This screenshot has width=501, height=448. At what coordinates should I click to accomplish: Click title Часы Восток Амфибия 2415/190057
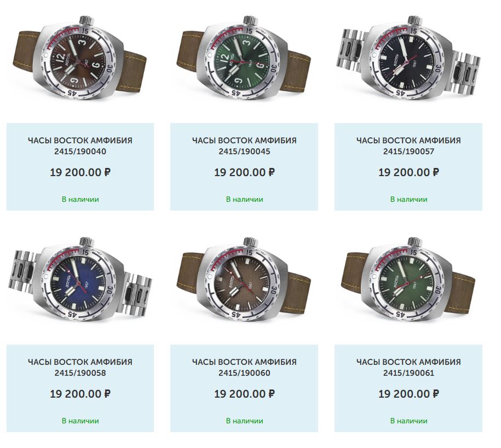coord(408,146)
